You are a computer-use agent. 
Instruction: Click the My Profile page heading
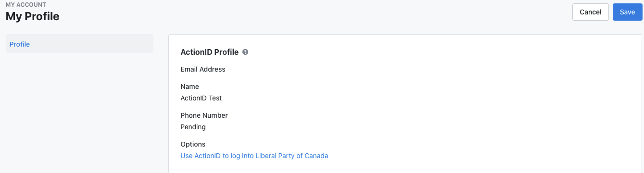(33, 16)
